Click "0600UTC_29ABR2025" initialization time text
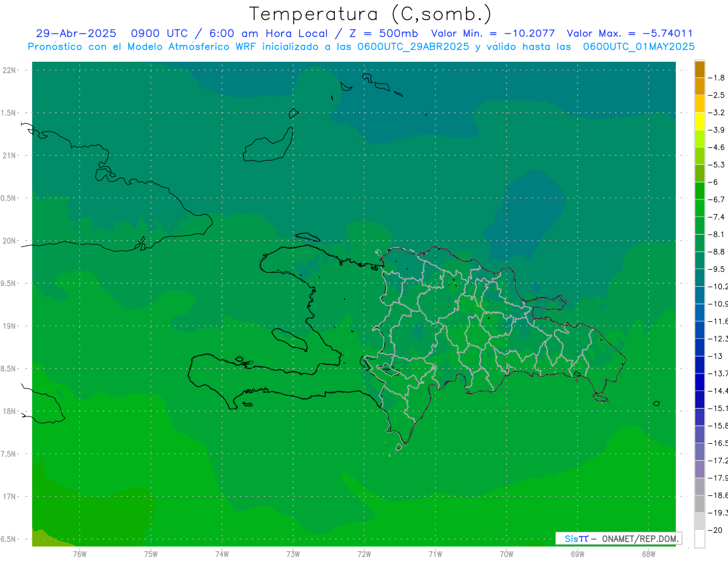Image resolution: width=728 pixels, height=562 pixels. pos(413,47)
